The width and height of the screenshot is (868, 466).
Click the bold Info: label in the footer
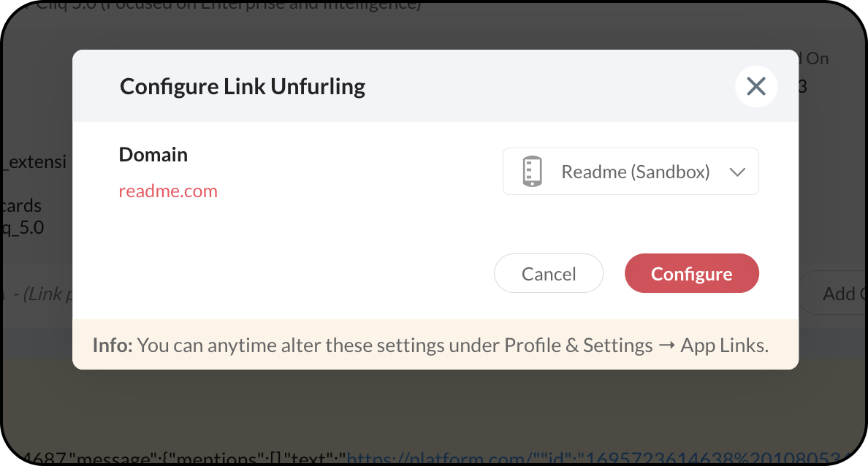(x=113, y=345)
